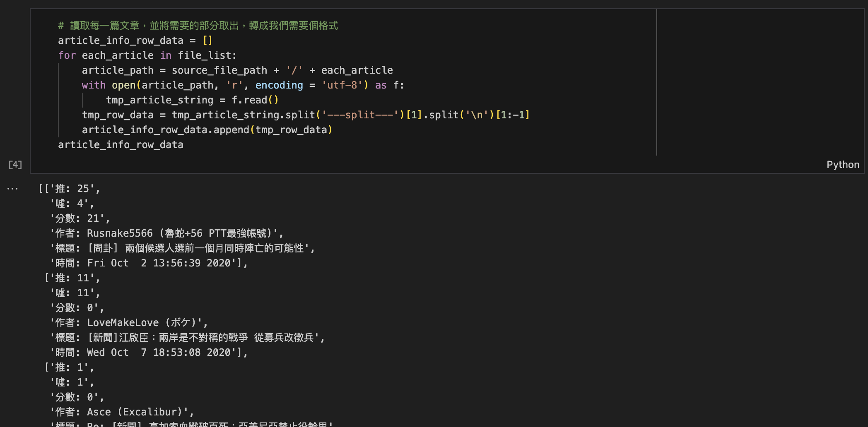The height and width of the screenshot is (427, 868).
Task: Click the source_file_path variable
Action: [x=220, y=70]
